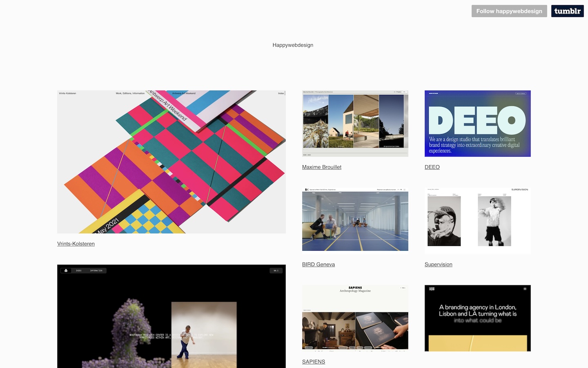Screen dimensions: 588x368
Task: View the branding agency London Lisbon thumbnail
Action: click(x=478, y=318)
